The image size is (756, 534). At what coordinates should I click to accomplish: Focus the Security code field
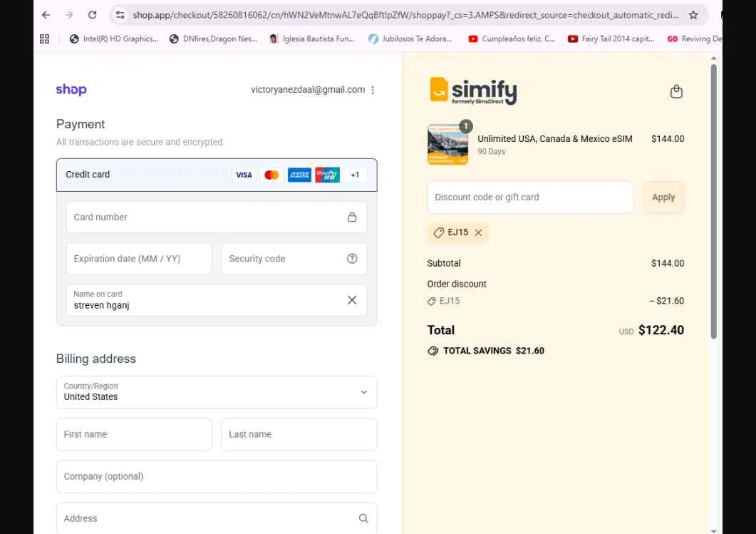click(294, 259)
